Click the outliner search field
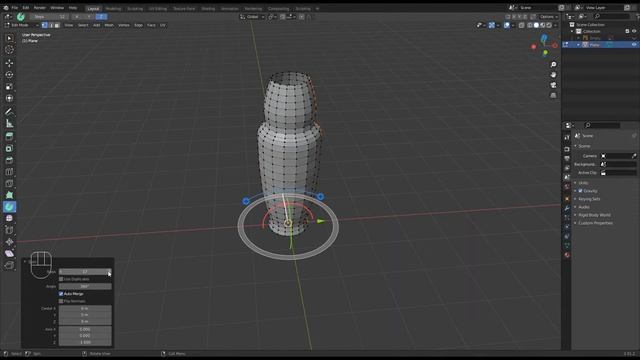The width and height of the screenshot is (640, 360). [x=611, y=16]
